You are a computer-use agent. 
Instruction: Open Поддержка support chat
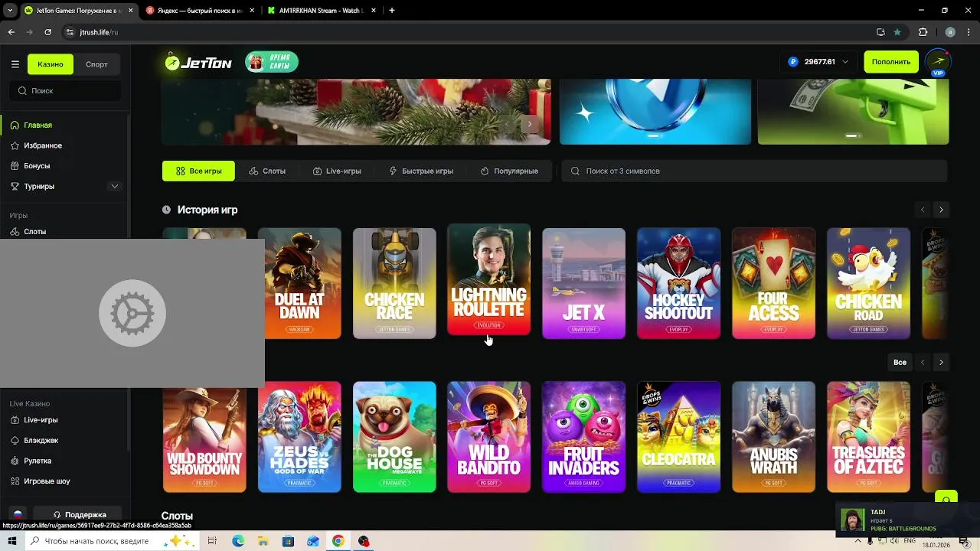[80, 515]
